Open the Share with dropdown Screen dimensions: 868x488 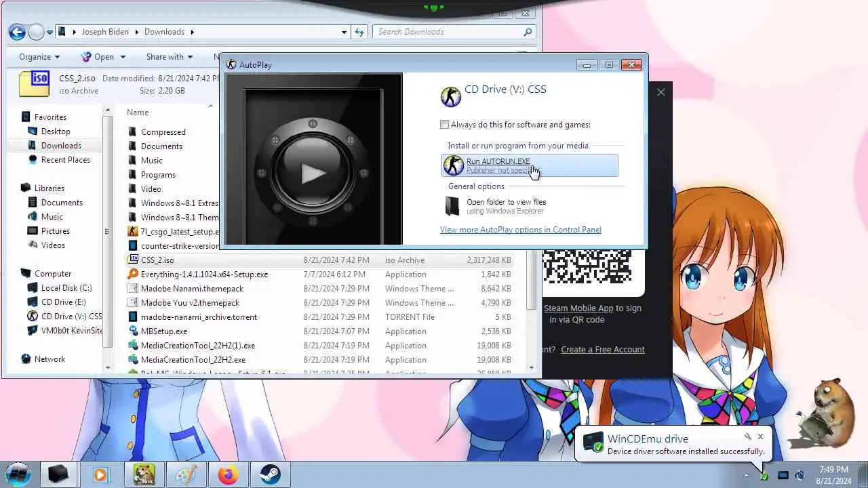170,57
